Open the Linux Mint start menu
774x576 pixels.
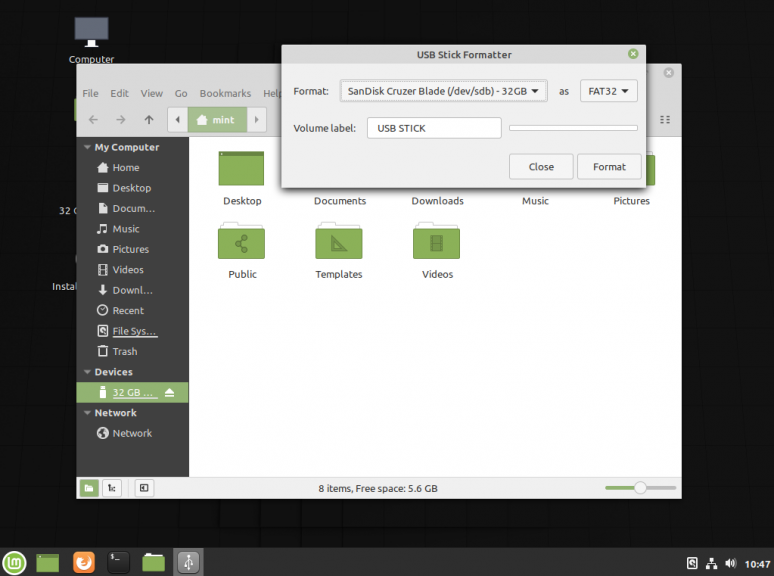[x=14, y=562]
